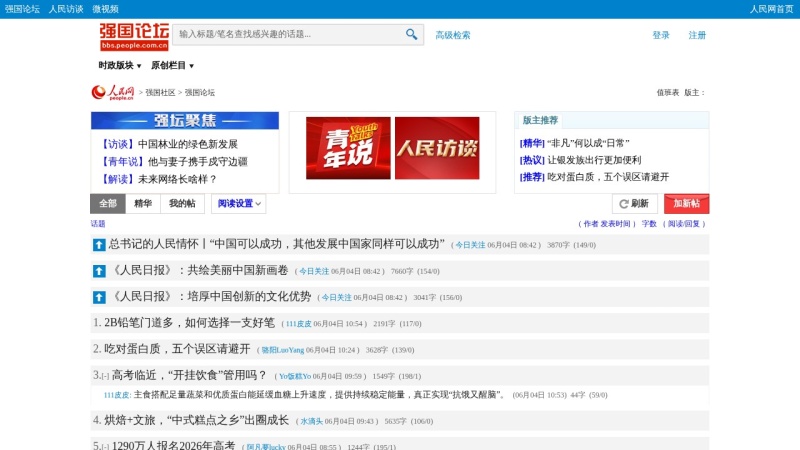
Task: Open recommended 让银发族出行更加便利 post
Action: pyautogui.click(x=594, y=160)
